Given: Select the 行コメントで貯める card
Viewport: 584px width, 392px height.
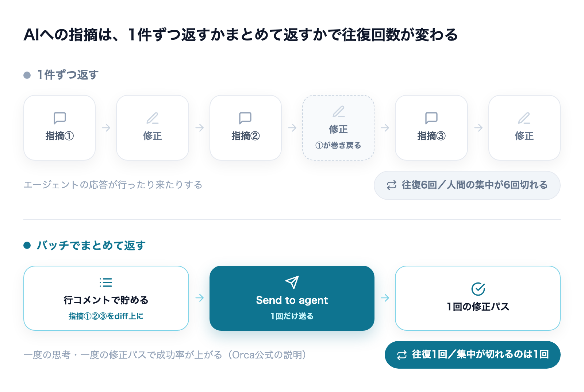Looking at the screenshot, I should pos(106,298).
